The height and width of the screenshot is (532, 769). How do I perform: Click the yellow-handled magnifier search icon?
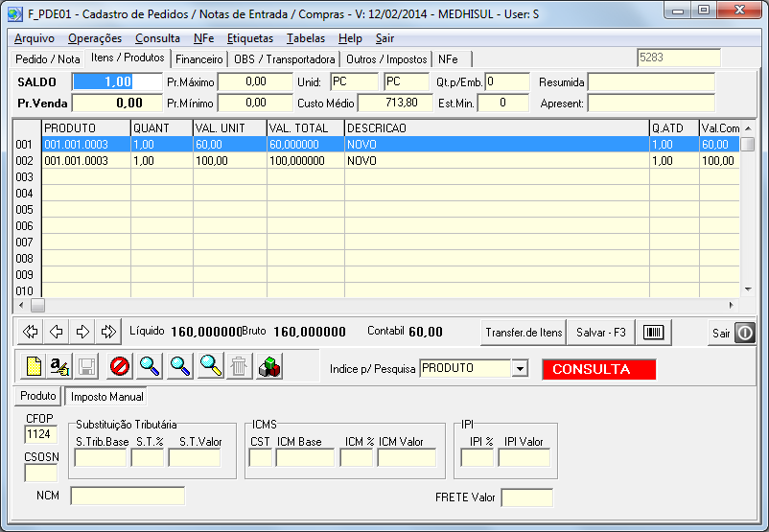click(211, 366)
